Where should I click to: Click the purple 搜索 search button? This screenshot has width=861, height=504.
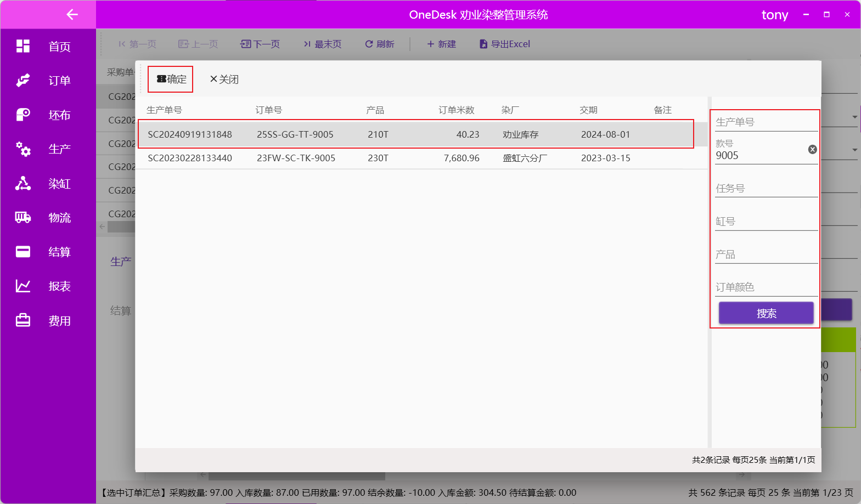(766, 313)
